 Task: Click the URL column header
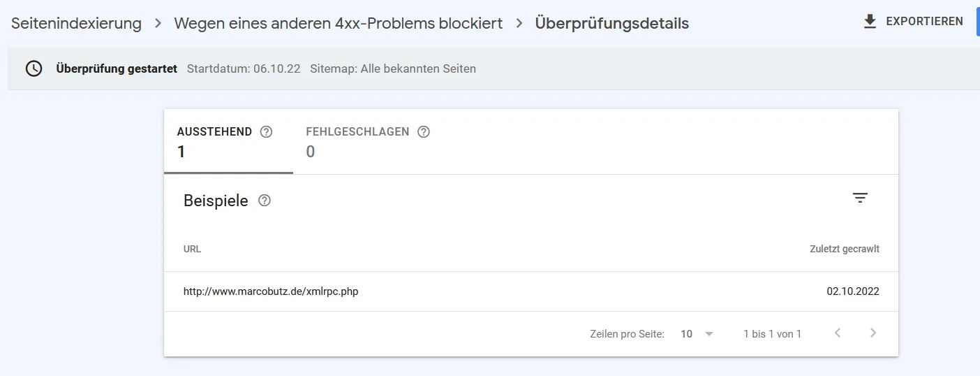pos(192,249)
